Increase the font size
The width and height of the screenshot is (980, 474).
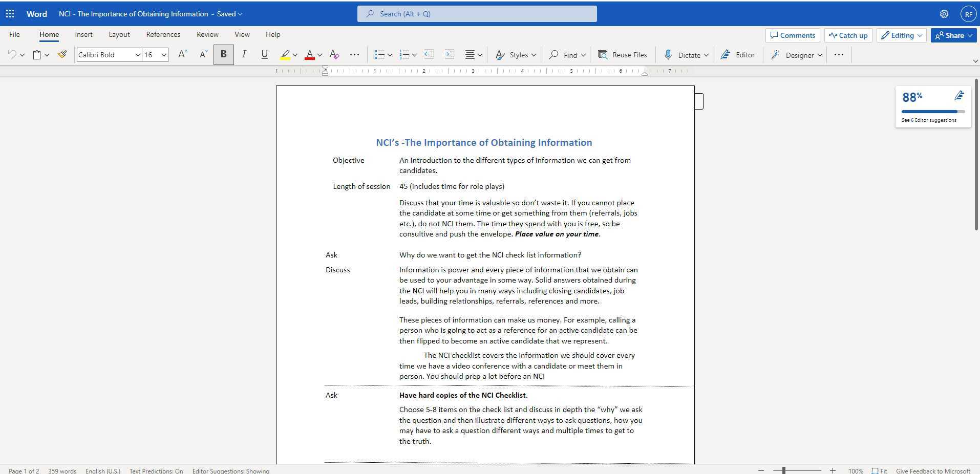182,54
